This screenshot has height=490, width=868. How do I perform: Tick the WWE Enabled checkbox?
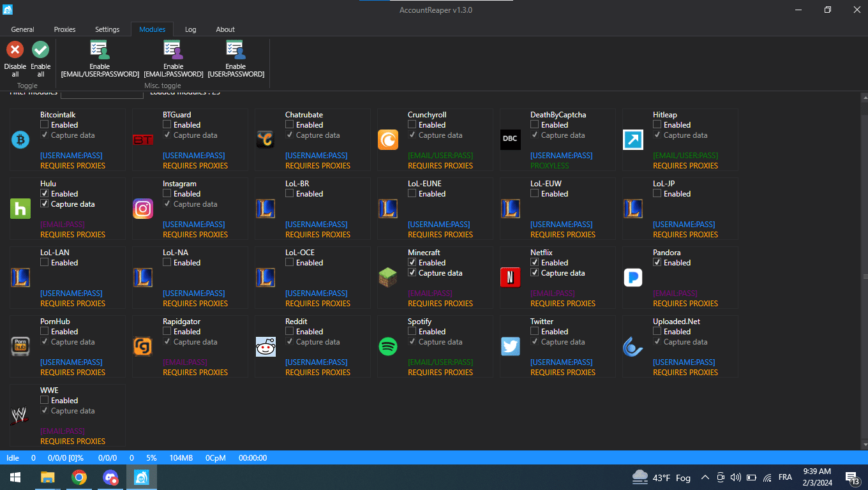tap(45, 401)
